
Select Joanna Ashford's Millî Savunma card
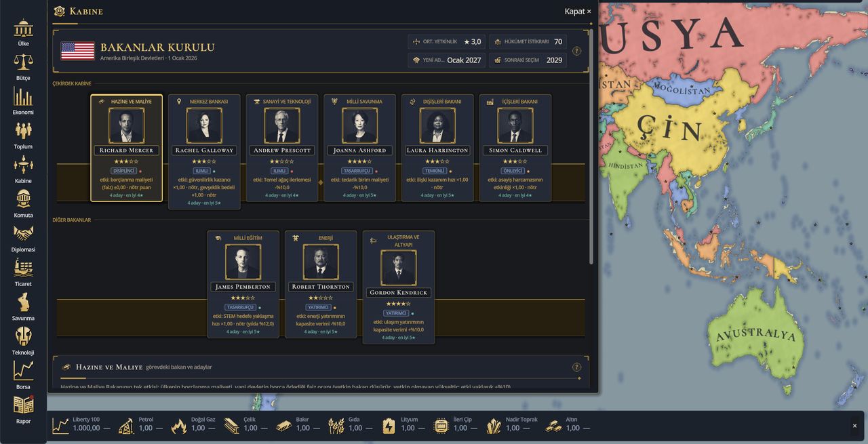pyautogui.click(x=359, y=148)
